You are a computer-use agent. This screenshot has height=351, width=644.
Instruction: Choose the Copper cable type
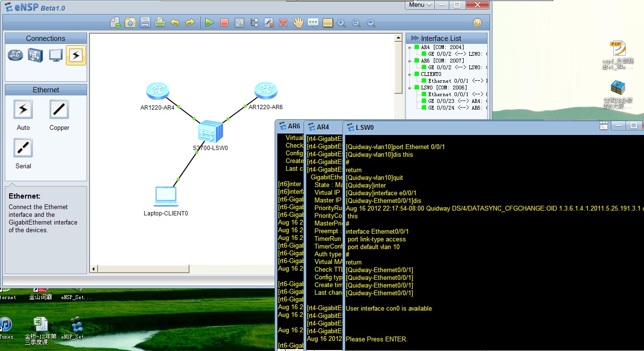coord(59,110)
